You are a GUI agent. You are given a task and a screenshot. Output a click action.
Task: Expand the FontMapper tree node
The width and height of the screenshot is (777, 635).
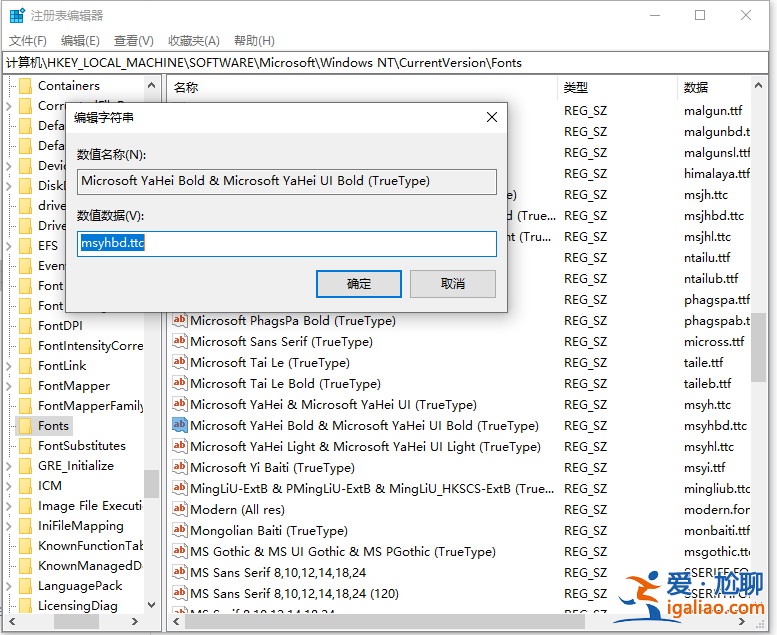tap(9, 386)
